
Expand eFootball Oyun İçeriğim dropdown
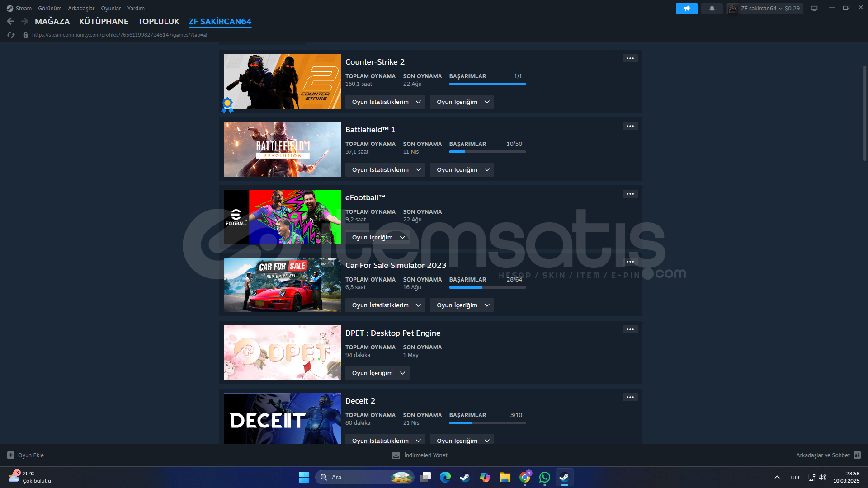tap(377, 237)
